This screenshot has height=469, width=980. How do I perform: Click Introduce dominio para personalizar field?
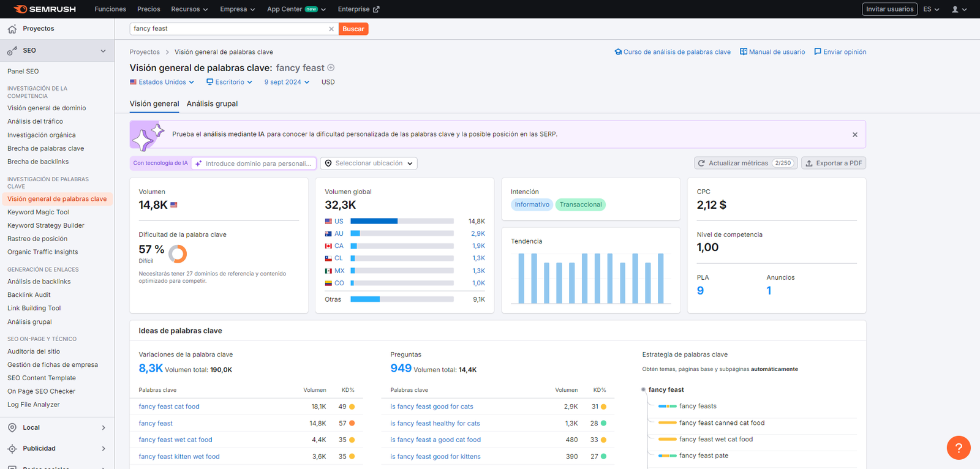coord(254,163)
